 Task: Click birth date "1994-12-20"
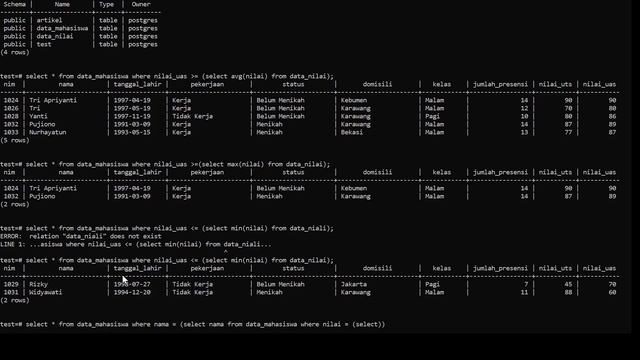click(x=132, y=292)
